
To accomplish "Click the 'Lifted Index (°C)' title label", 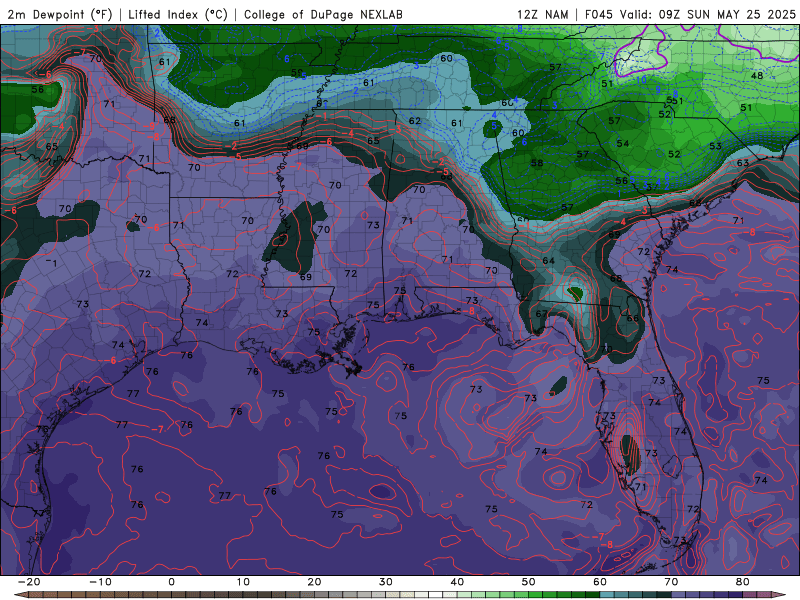I will click(x=178, y=14).
